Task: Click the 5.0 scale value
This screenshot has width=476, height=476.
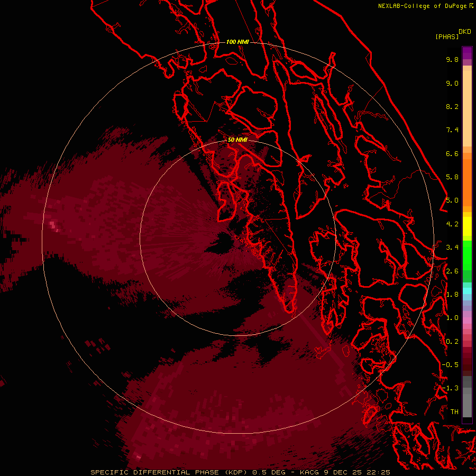Action: pos(452,200)
